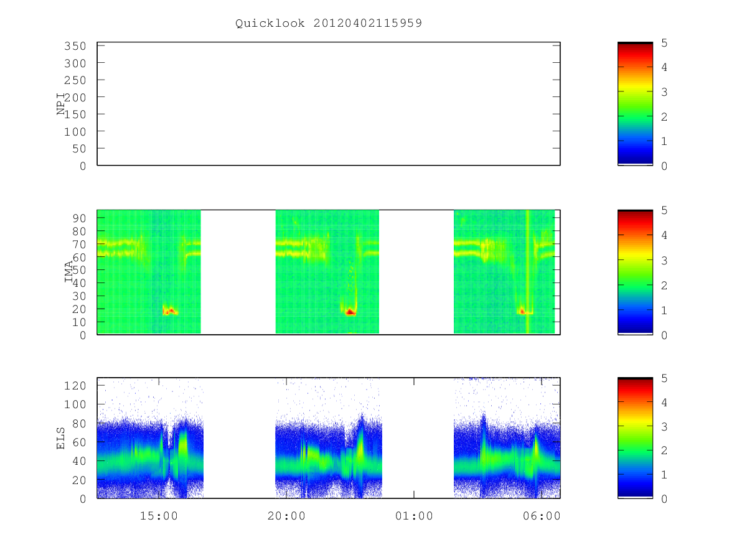The image size is (747, 560).
Task: Click the 10 tick on IMA axis
Action: click(x=78, y=322)
